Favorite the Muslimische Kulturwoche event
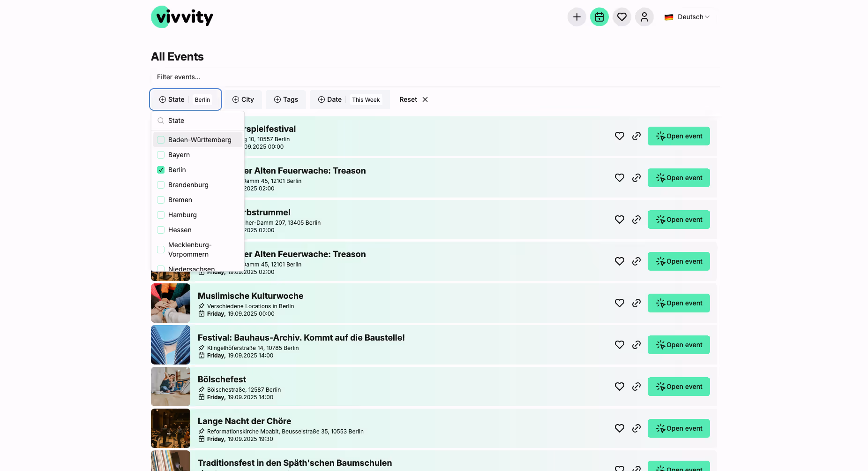This screenshot has width=868, height=471. [x=619, y=303]
